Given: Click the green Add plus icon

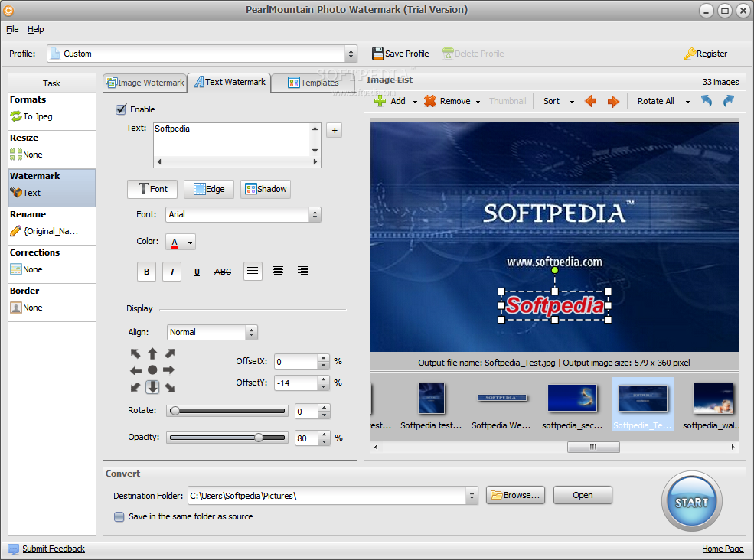Looking at the screenshot, I should click(x=380, y=101).
